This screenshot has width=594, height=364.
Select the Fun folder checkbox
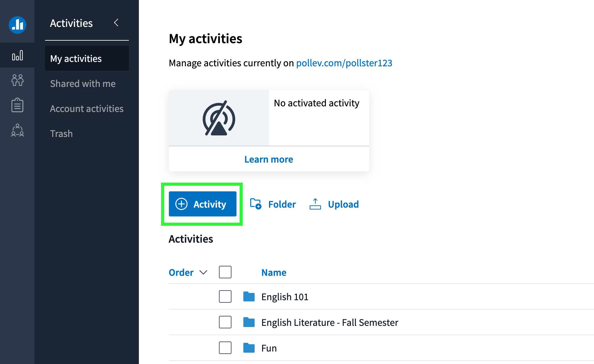click(x=225, y=348)
